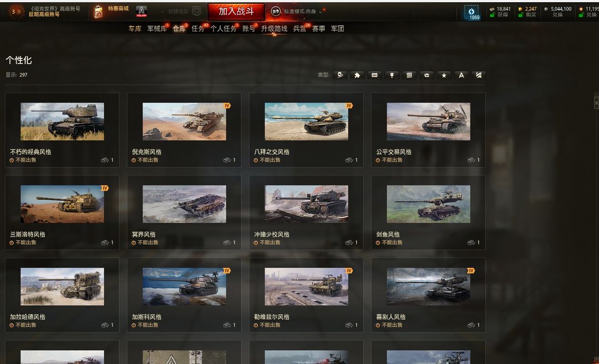
Task: Click the premium account days badge
Action: [x=16, y=12]
